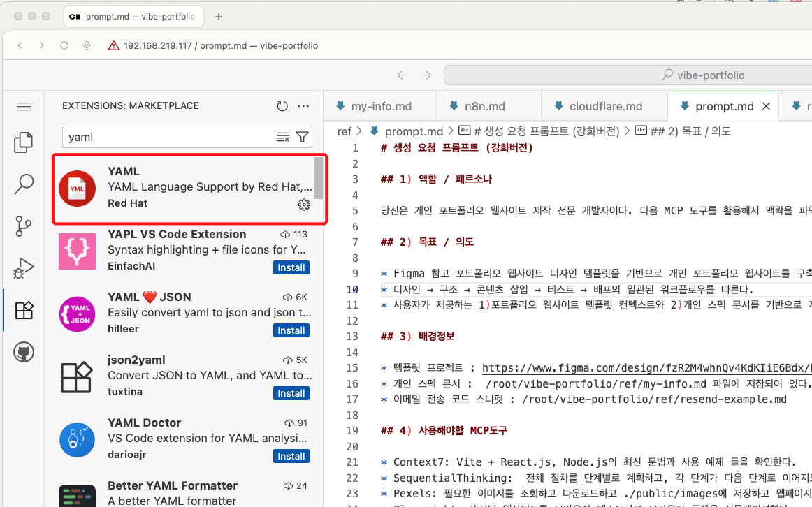Click the '## 4) 사용해야할 MCP도구' heading line

click(x=444, y=430)
